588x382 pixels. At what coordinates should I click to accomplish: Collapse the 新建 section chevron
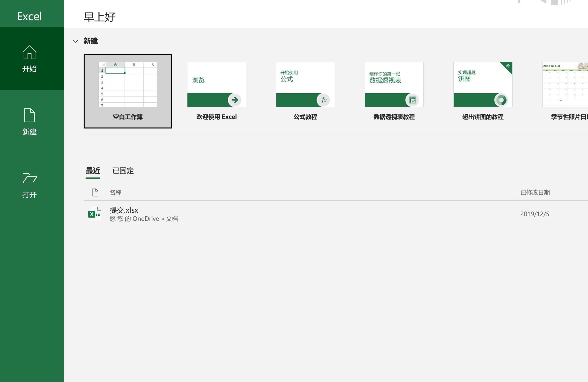pos(75,41)
